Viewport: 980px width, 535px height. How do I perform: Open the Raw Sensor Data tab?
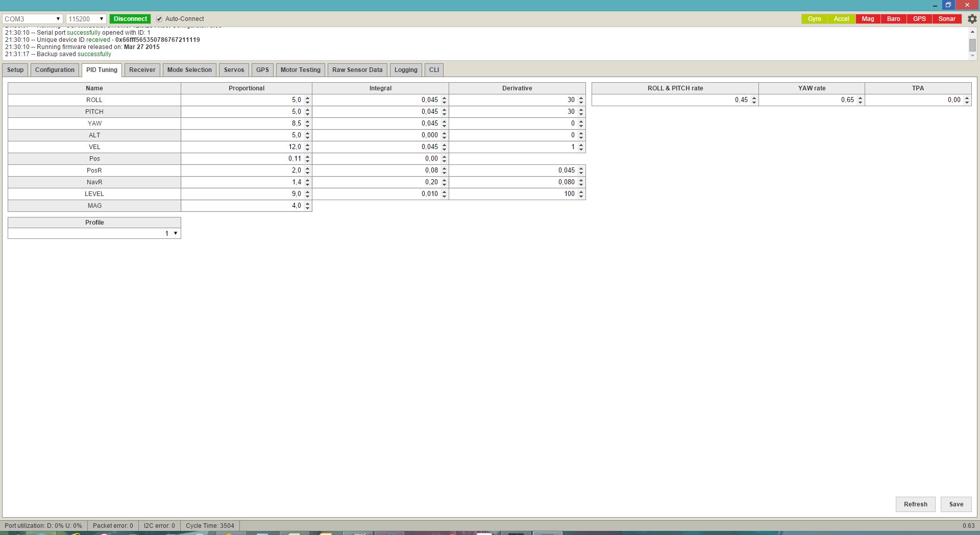coord(357,70)
